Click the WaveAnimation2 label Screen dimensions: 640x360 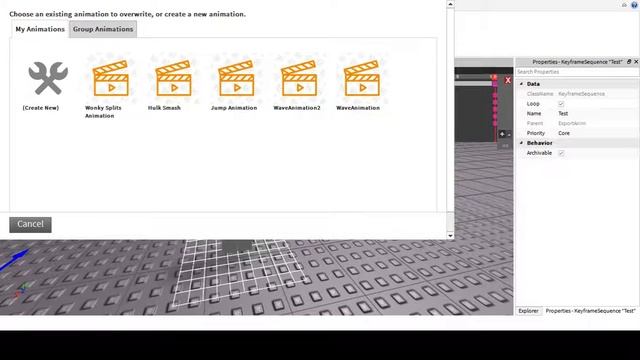[x=297, y=108]
